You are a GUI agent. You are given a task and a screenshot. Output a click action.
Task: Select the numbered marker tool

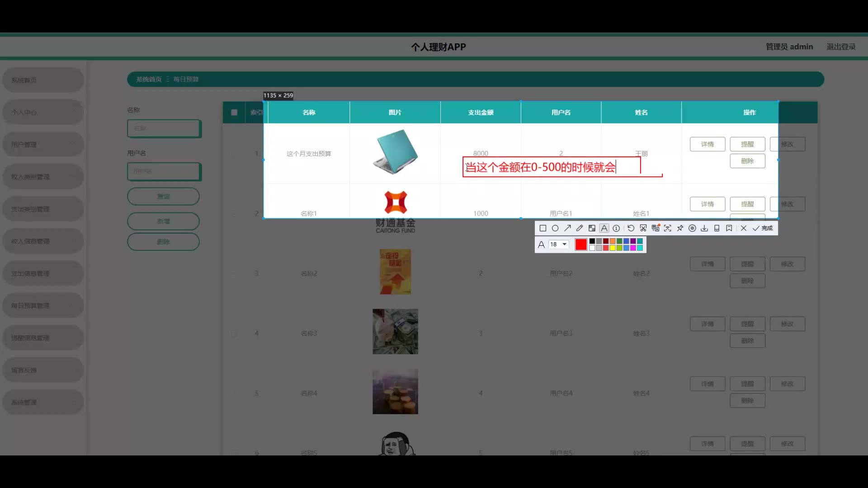616,228
